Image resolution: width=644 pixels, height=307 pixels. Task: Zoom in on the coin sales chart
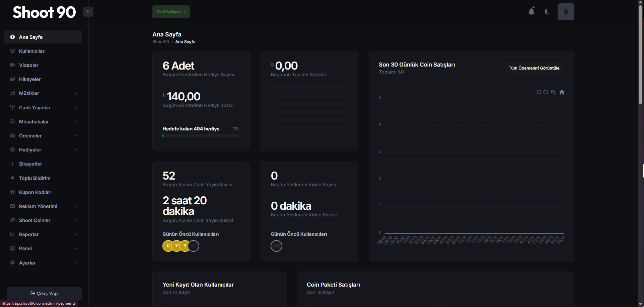coord(539,92)
